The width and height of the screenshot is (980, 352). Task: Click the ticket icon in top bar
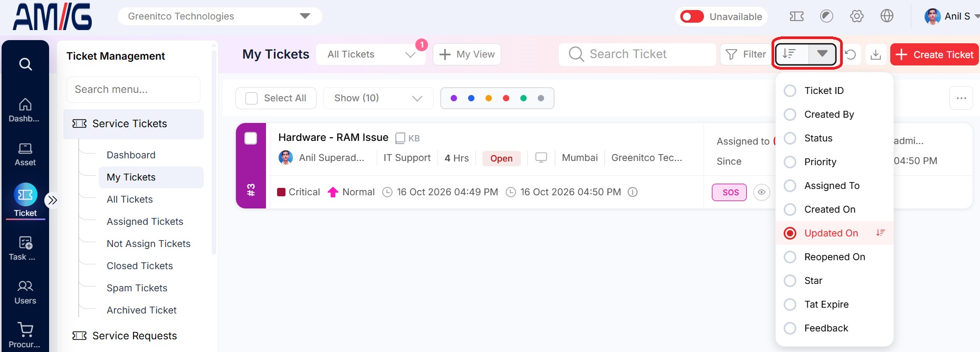(x=796, y=16)
